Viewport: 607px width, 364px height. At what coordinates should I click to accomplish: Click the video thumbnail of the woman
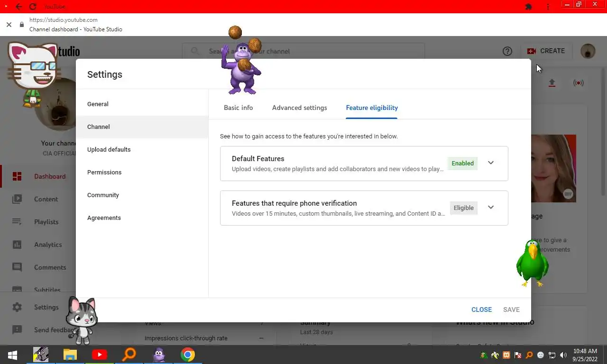553,168
